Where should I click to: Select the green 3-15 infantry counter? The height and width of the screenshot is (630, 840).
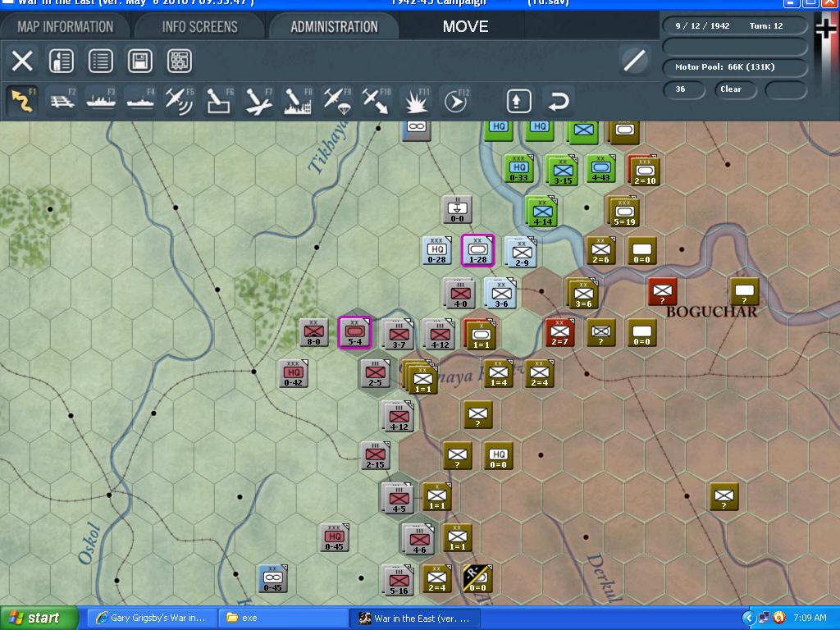click(561, 170)
